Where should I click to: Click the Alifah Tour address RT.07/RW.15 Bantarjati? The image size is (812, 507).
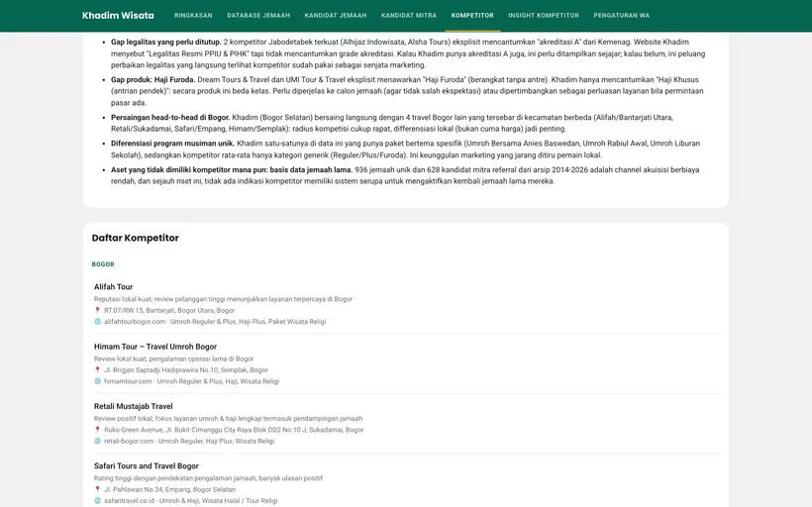click(169, 310)
